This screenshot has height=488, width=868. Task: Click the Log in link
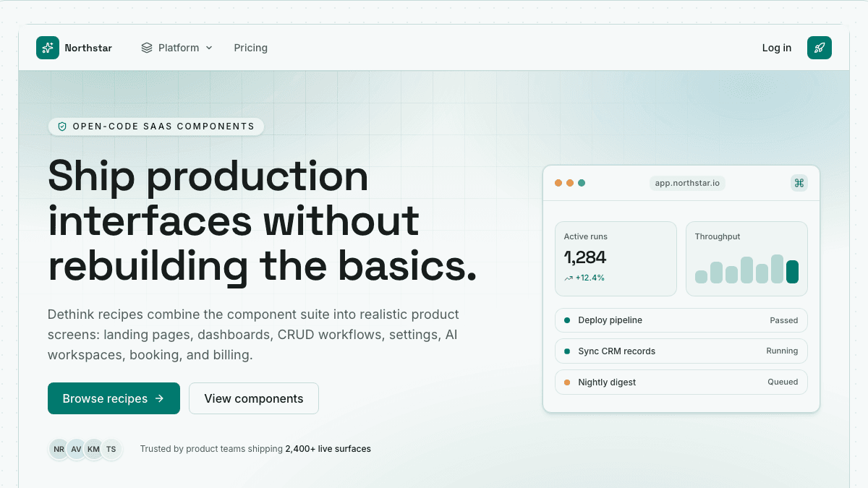tap(777, 48)
